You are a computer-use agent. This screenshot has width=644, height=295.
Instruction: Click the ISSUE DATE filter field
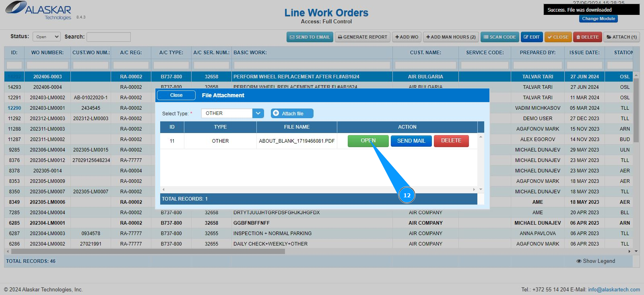(584, 65)
